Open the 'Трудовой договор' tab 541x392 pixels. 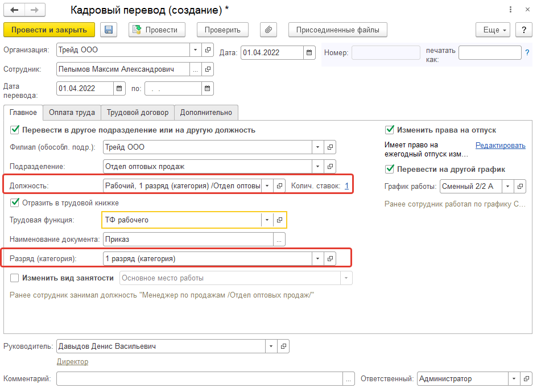pyautogui.click(x=137, y=113)
